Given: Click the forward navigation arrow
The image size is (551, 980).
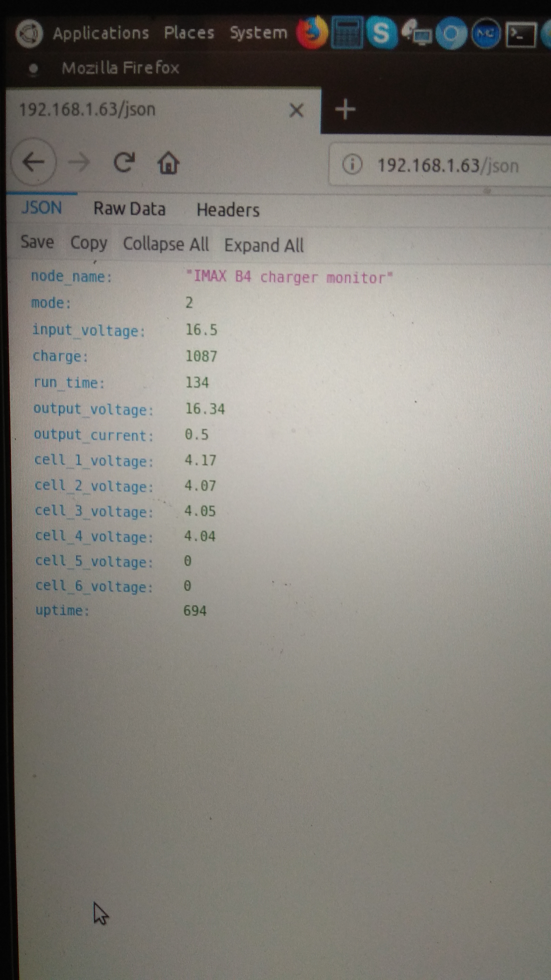Looking at the screenshot, I should (79, 163).
